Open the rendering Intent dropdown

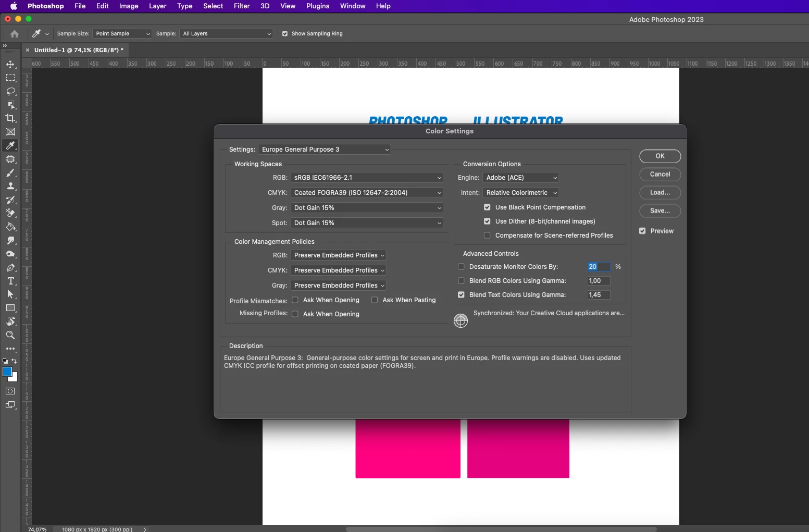(521, 193)
